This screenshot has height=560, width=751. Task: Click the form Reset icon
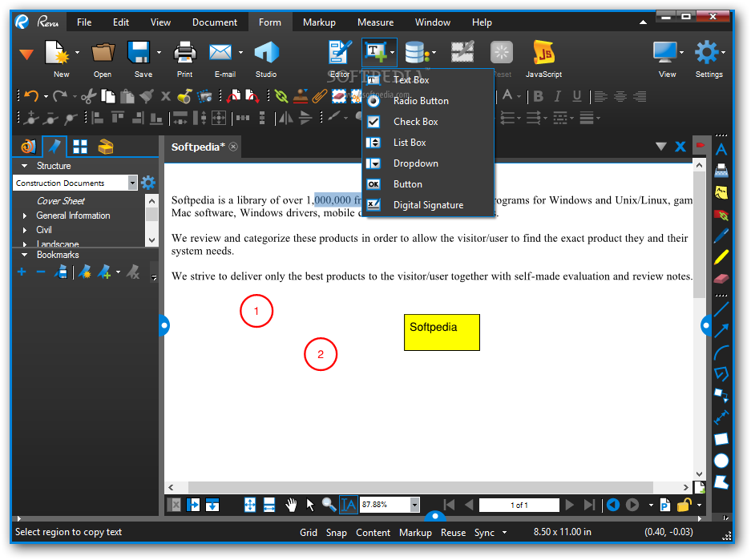tap(502, 53)
